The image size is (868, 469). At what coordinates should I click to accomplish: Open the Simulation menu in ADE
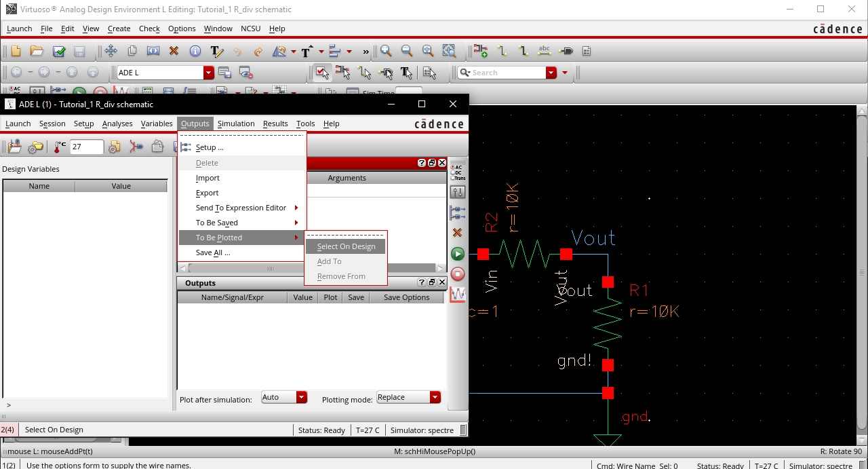tap(236, 124)
